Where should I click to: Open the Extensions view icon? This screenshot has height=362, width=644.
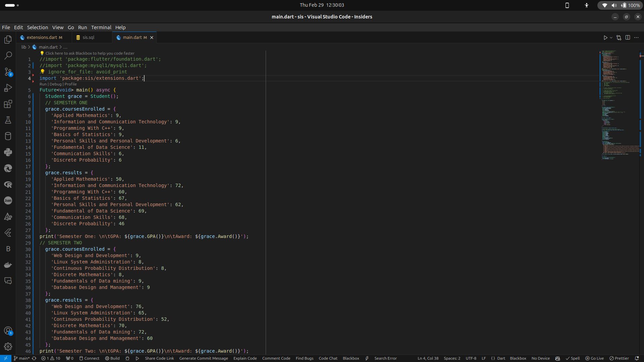click(8, 104)
